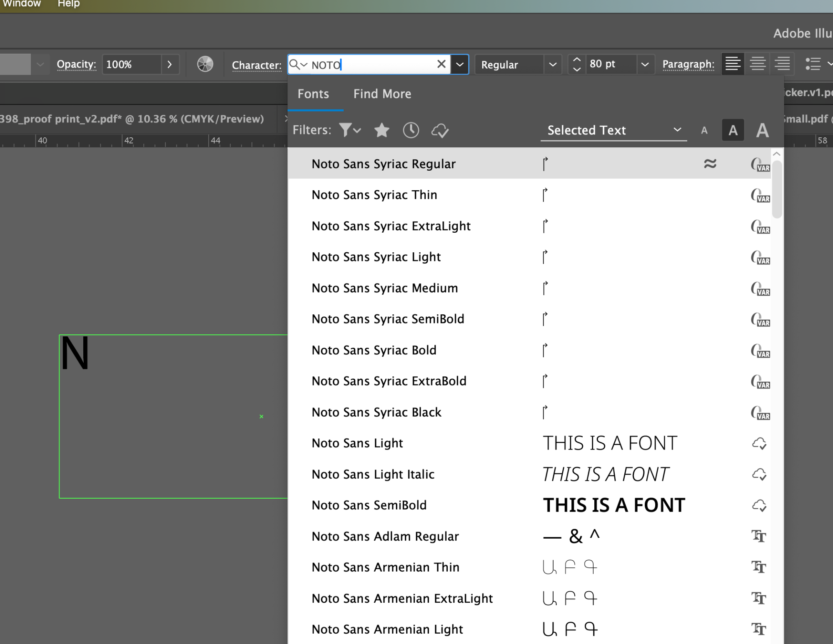Click TrueType icon for Noto Sans Adlam Regular
Viewport: 833px width, 644px height.
[758, 536]
